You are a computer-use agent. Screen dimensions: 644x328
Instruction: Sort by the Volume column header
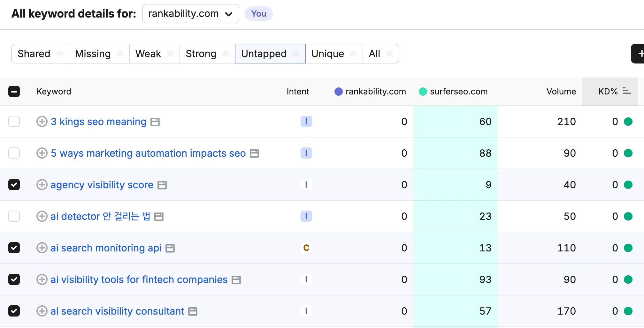point(561,92)
